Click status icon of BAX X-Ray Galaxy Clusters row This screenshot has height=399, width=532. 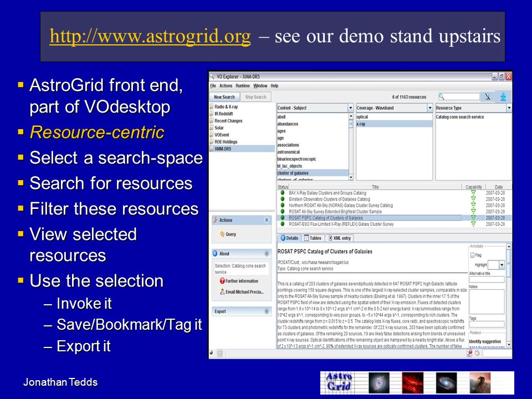pyautogui.click(x=282, y=193)
